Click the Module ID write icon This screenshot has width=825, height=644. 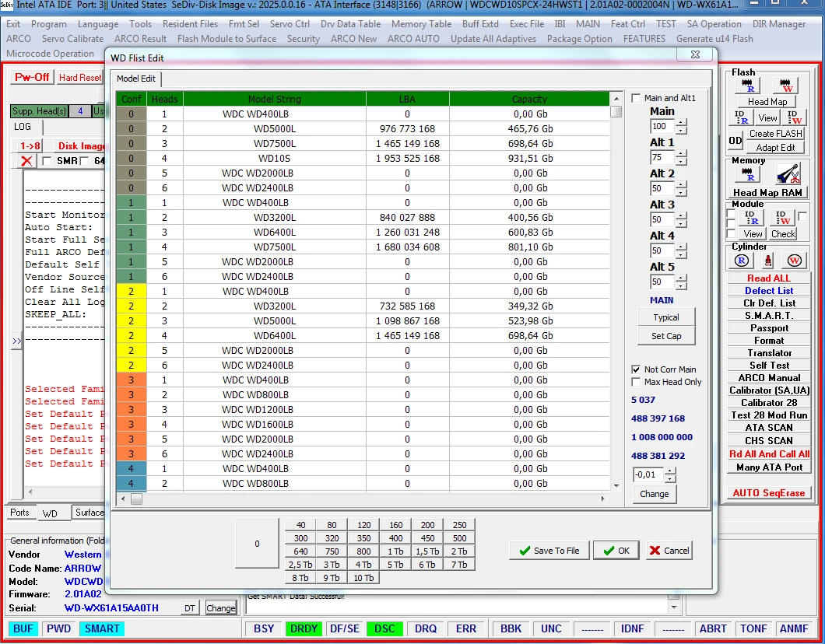[x=783, y=216]
